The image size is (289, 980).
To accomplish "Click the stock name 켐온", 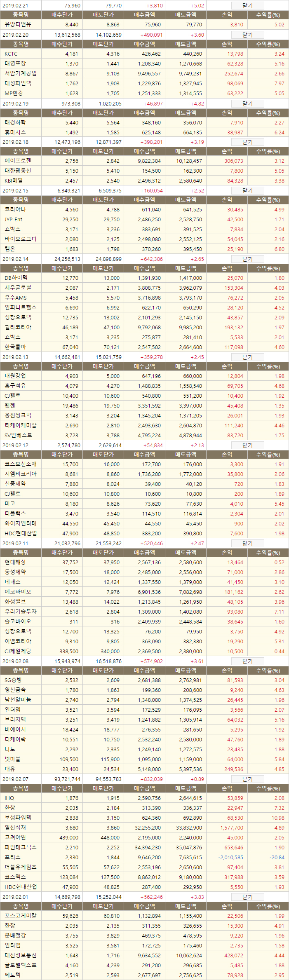I will click(x=10, y=249).
